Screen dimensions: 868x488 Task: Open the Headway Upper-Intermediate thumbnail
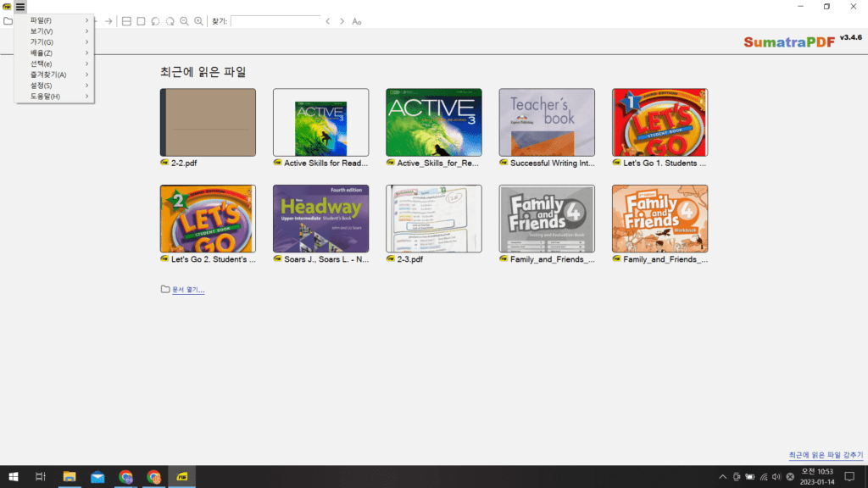click(x=321, y=219)
